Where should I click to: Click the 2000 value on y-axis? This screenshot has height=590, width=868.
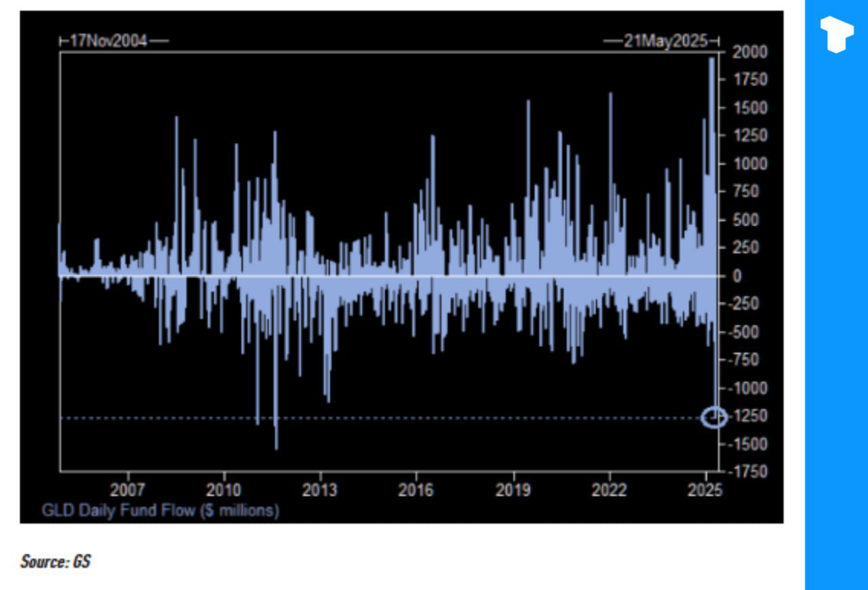tap(750, 52)
